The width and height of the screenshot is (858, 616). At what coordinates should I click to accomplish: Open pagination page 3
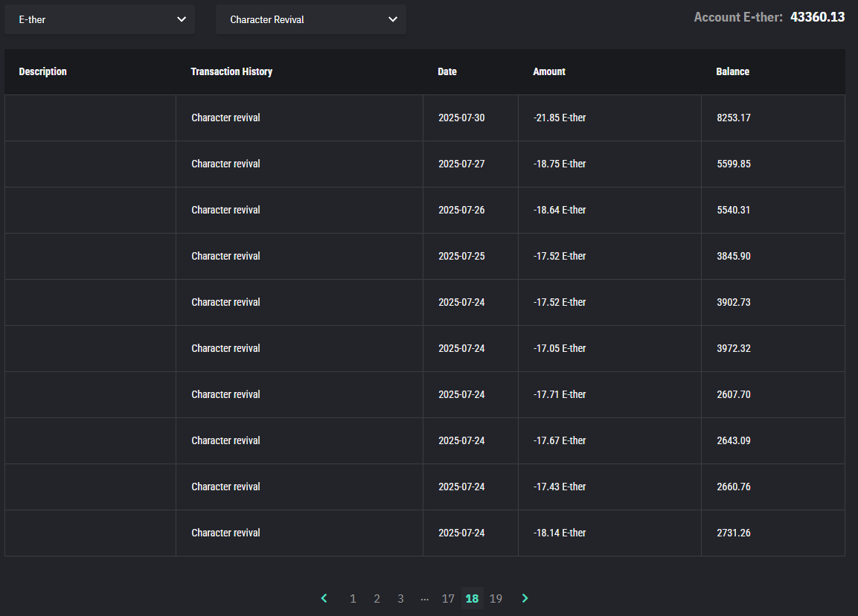coord(400,598)
